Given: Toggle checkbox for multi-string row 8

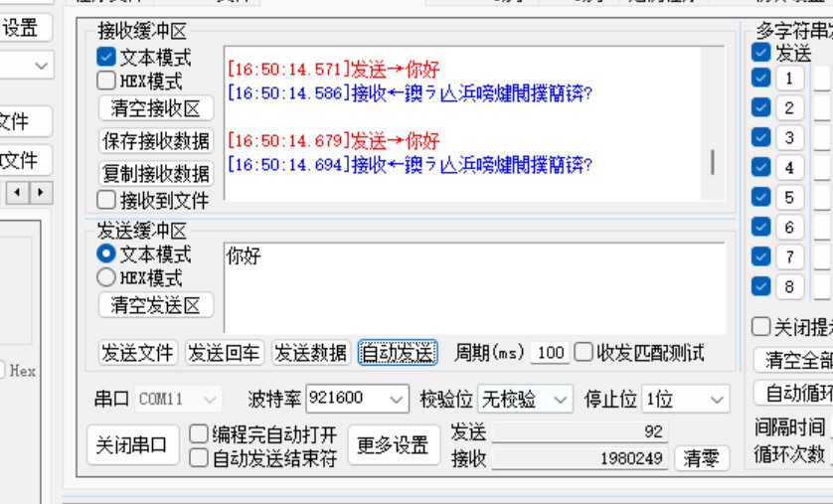Looking at the screenshot, I should (760, 286).
